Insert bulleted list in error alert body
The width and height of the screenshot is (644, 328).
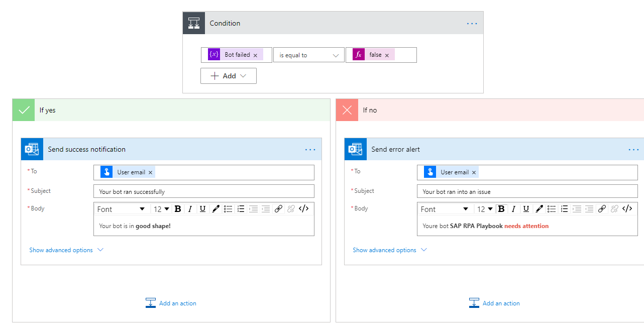(x=552, y=209)
